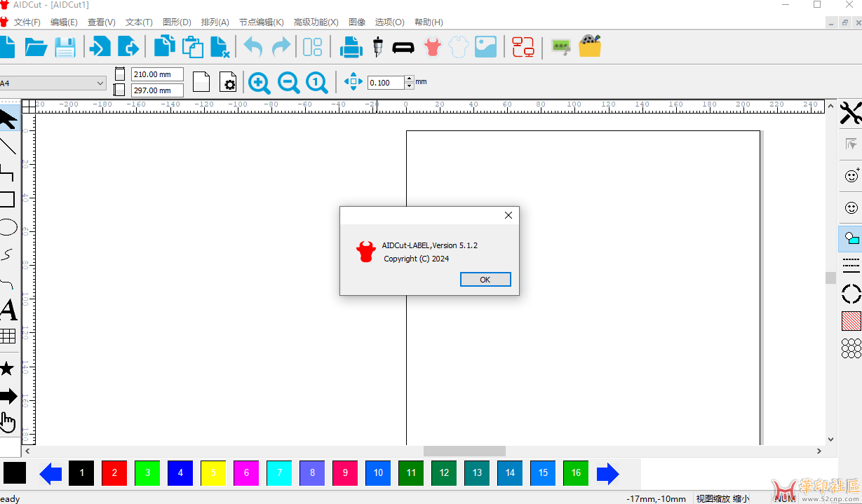Click the page width field 210.00 mm
Image resolution: width=862 pixels, height=504 pixels.
[x=157, y=74]
